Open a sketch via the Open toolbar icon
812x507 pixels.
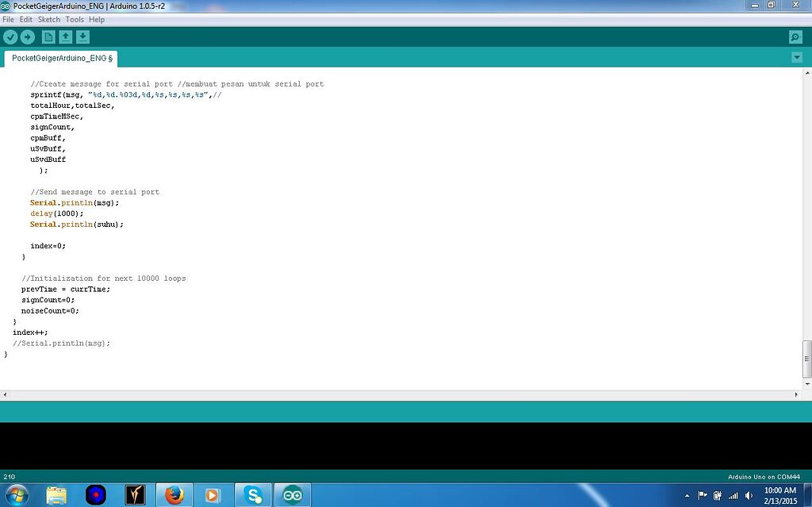pos(66,36)
